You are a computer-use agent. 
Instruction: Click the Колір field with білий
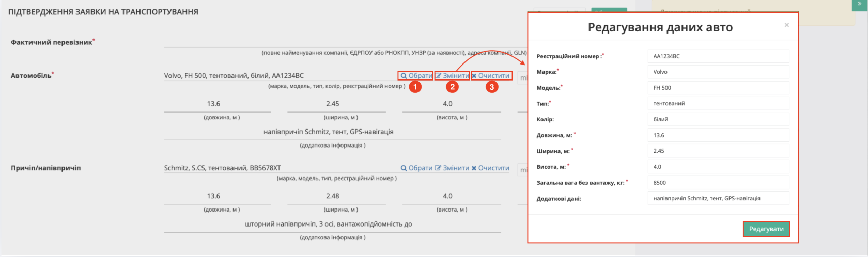[718, 119]
